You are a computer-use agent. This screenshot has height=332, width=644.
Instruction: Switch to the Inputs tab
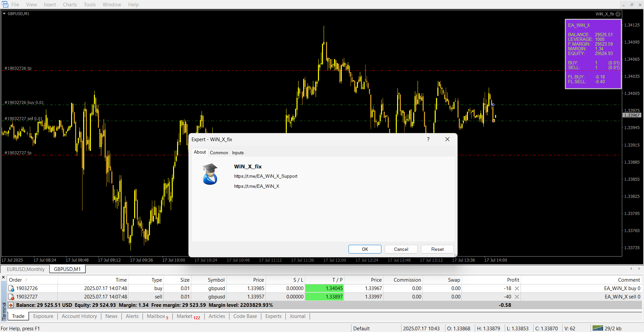(x=238, y=153)
